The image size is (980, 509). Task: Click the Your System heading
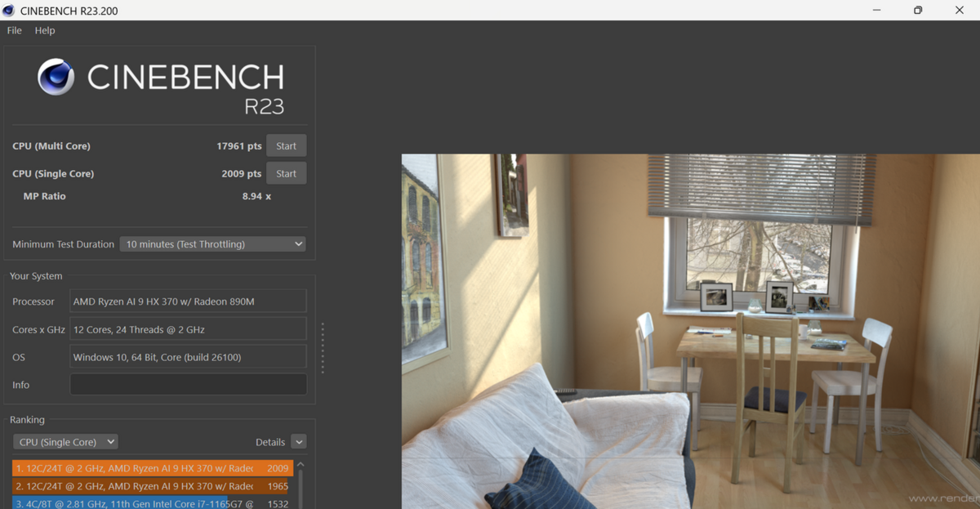coord(36,276)
